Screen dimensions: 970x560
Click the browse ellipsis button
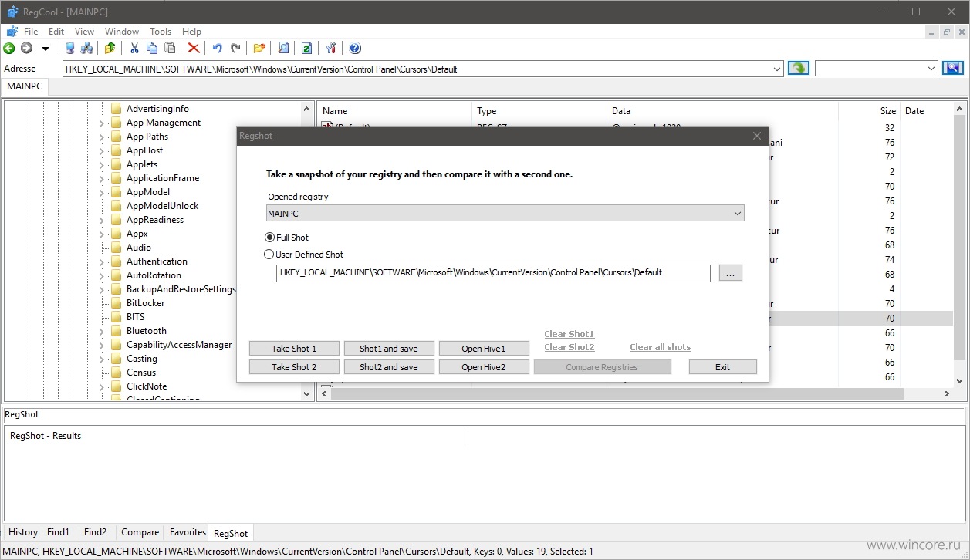(731, 273)
